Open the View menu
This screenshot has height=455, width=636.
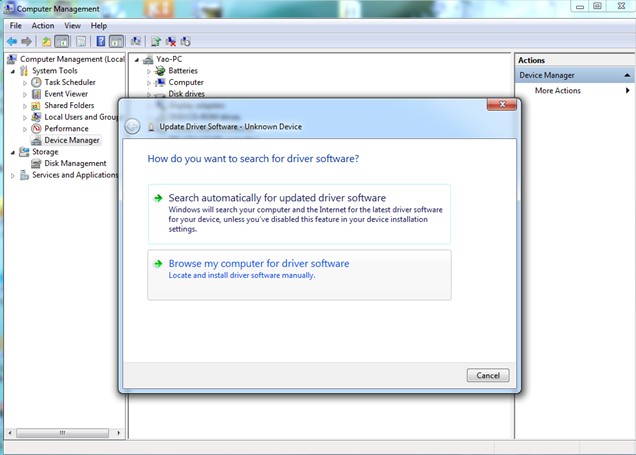72,25
